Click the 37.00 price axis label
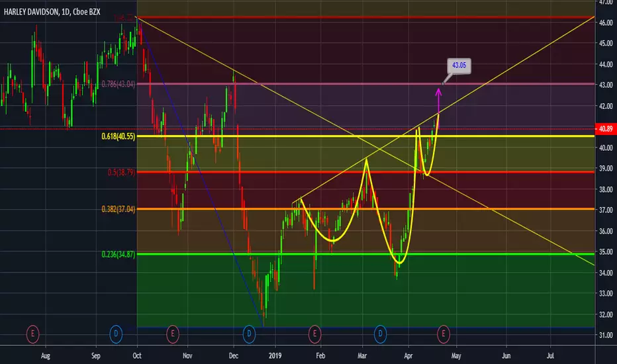 (606, 210)
